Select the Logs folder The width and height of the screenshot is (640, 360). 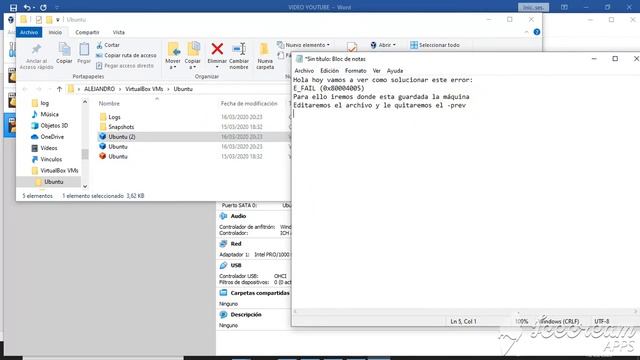(114, 117)
